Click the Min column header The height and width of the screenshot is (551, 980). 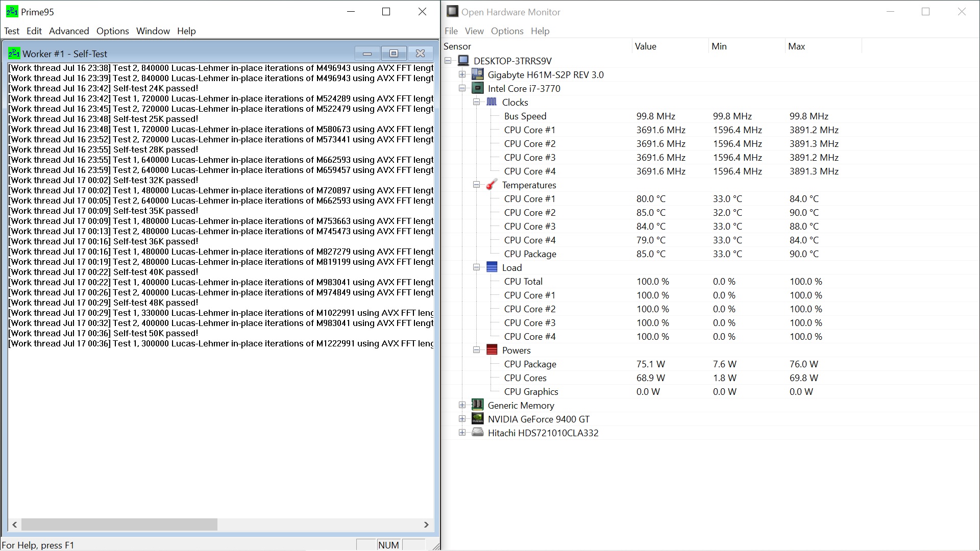coord(747,46)
